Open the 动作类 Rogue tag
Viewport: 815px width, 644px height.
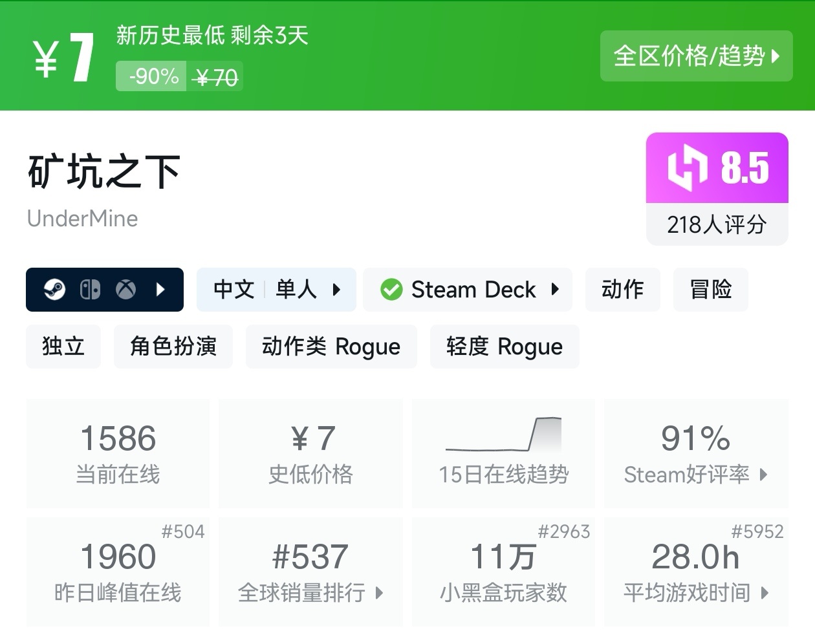[x=331, y=347]
